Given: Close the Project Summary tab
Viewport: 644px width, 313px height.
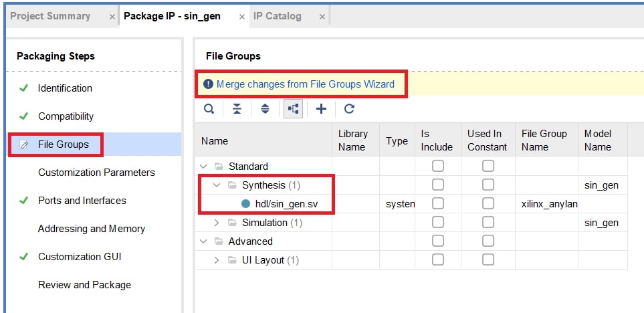Looking at the screenshot, I should pos(112,17).
